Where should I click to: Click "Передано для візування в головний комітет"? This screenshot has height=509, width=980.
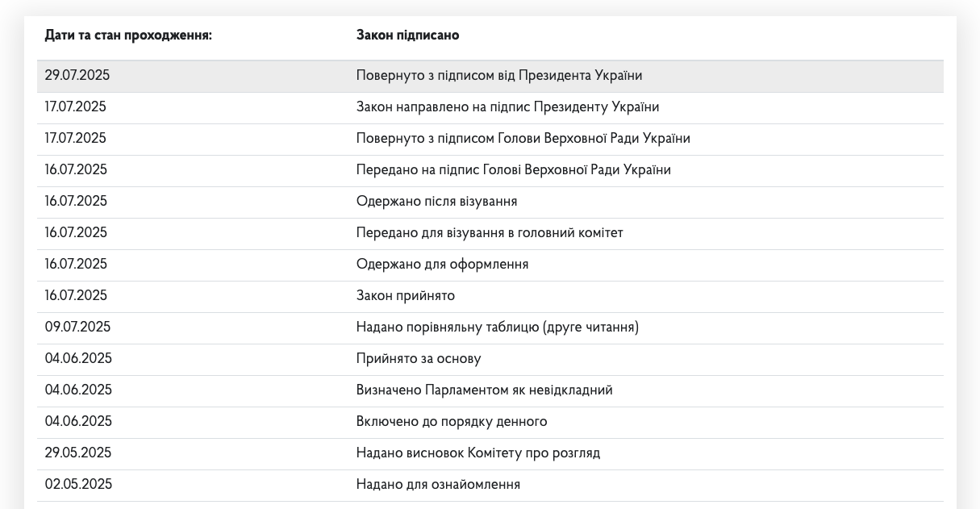[x=489, y=233]
